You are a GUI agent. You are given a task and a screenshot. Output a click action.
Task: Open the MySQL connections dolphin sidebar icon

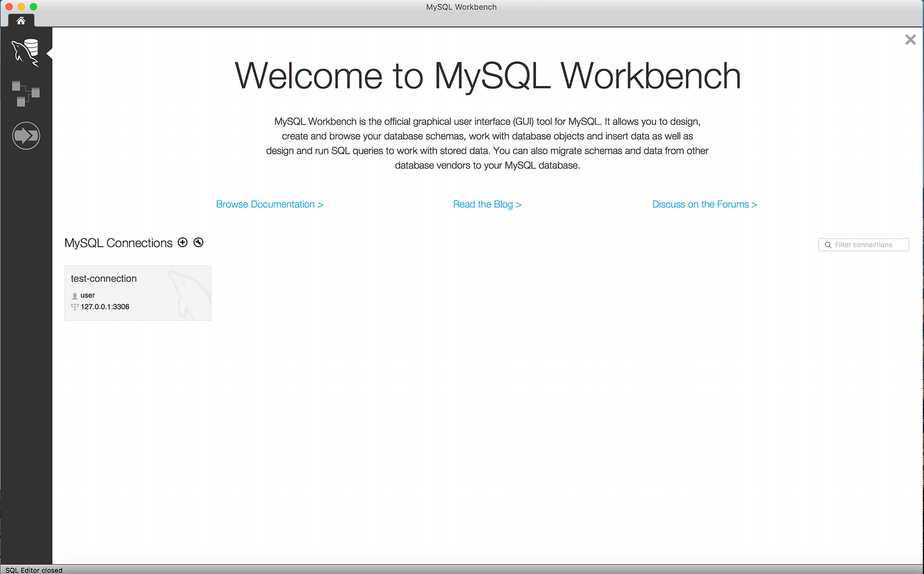click(26, 53)
